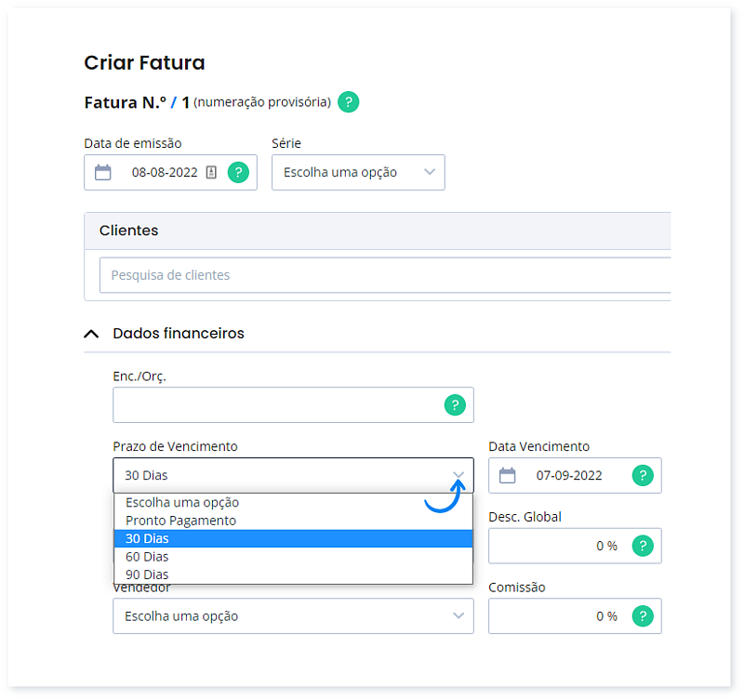Choose 90 Dias option

coord(147,575)
